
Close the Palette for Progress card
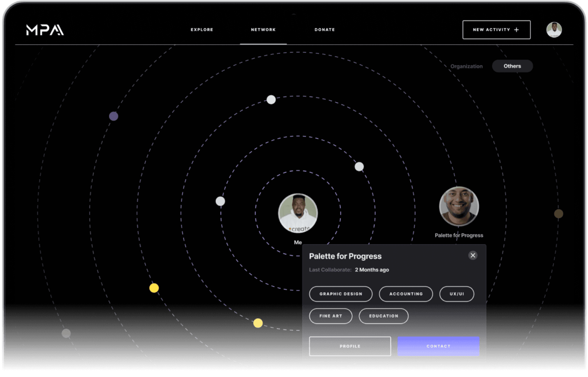(x=473, y=255)
